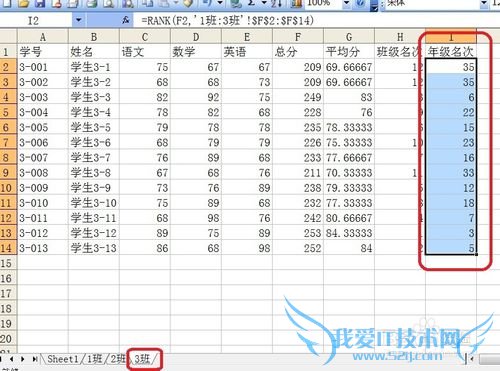Click cell 学生3-10 in column B

click(94, 203)
